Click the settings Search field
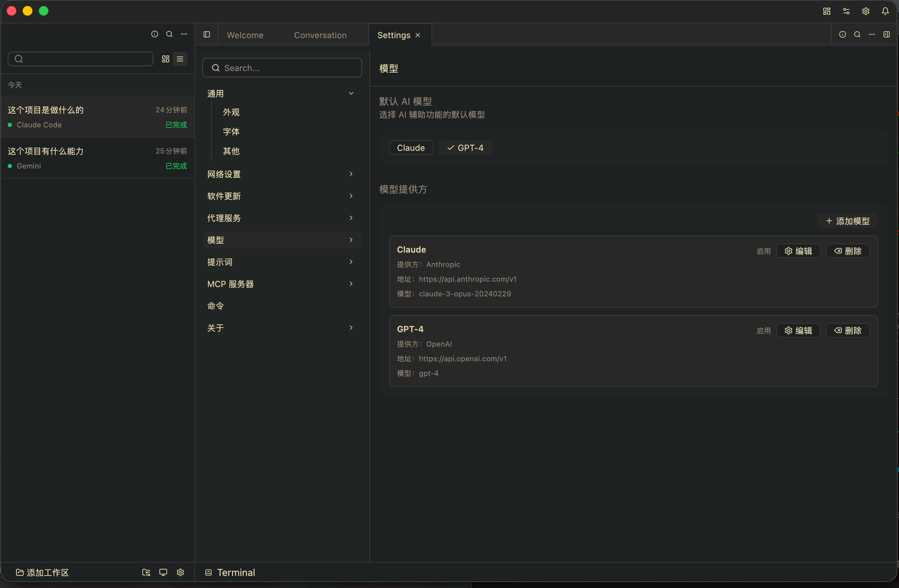 coord(282,68)
